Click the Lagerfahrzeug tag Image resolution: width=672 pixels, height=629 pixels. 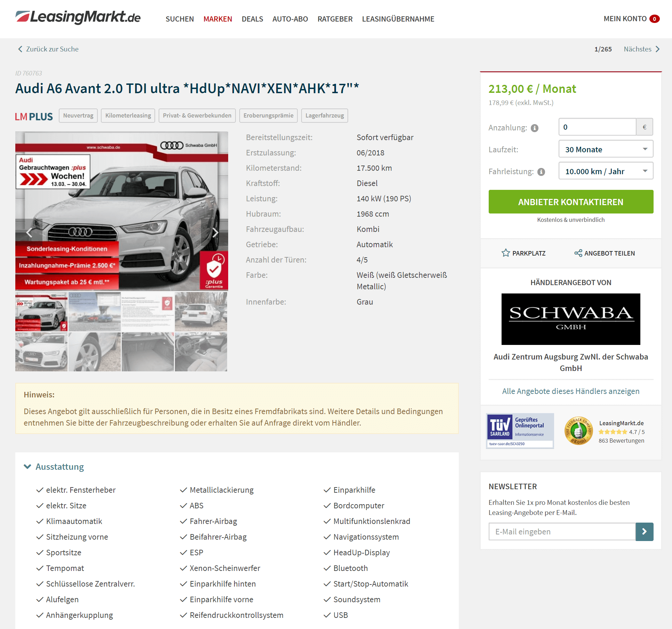pyautogui.click(x=325, y=115)
